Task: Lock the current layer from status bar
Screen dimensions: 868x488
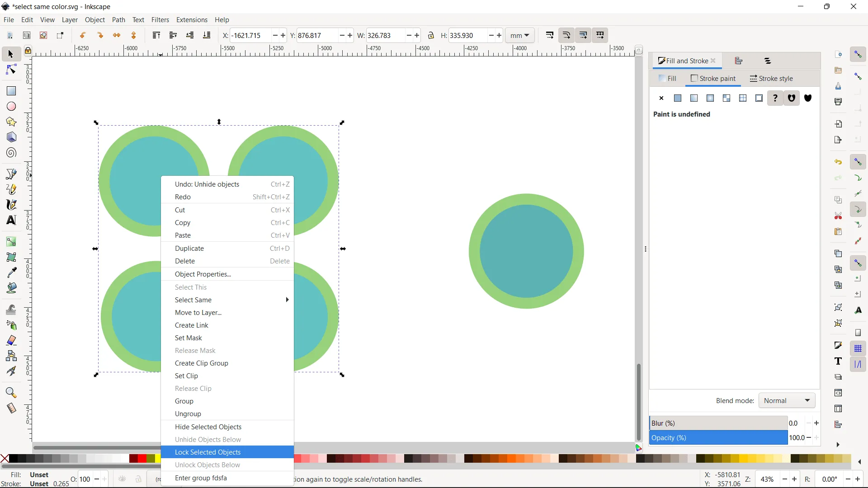Action: (138, 479)
